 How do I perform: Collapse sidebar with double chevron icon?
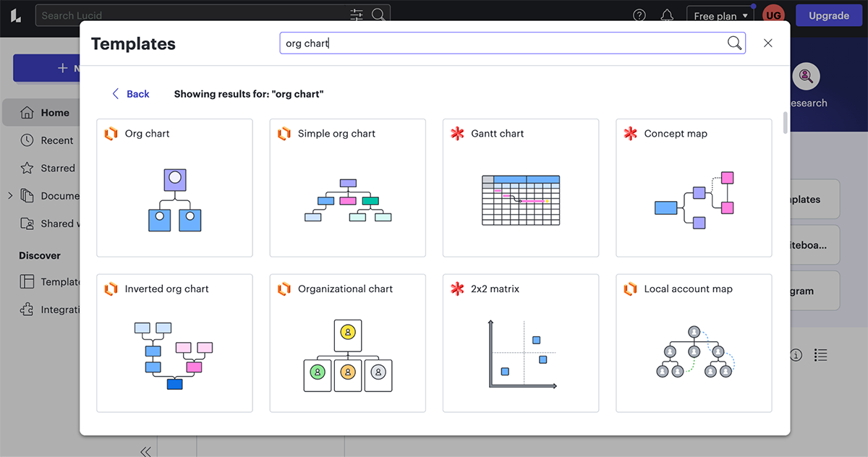click(145, 451)
